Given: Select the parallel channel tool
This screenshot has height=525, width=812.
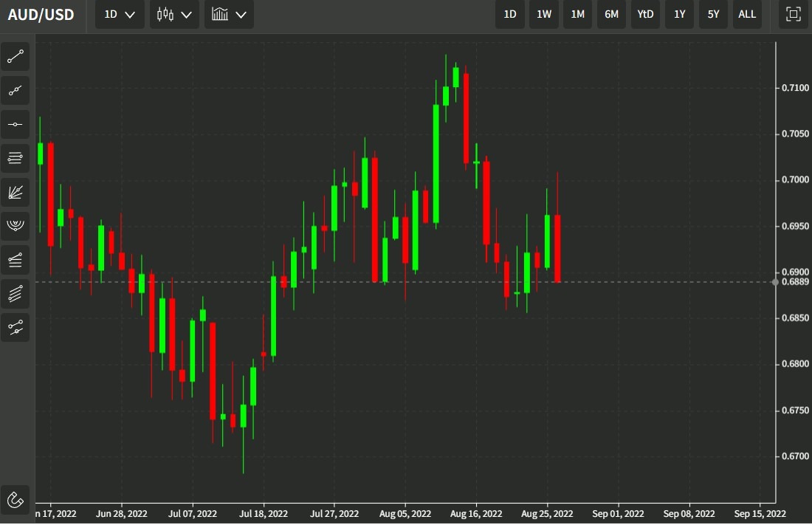Looking at the screenshot, I should [x=15, y=294].
